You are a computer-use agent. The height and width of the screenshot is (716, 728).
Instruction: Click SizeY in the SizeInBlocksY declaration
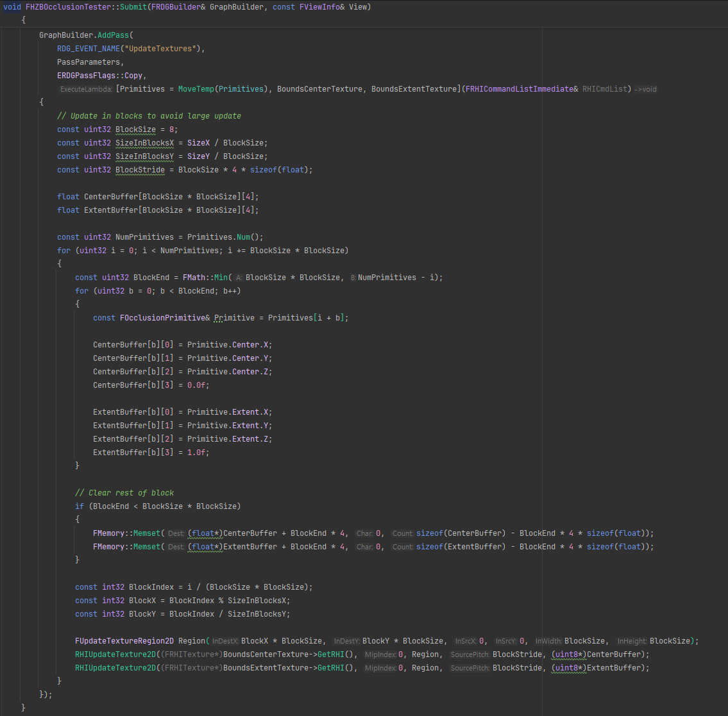(198, 156)
